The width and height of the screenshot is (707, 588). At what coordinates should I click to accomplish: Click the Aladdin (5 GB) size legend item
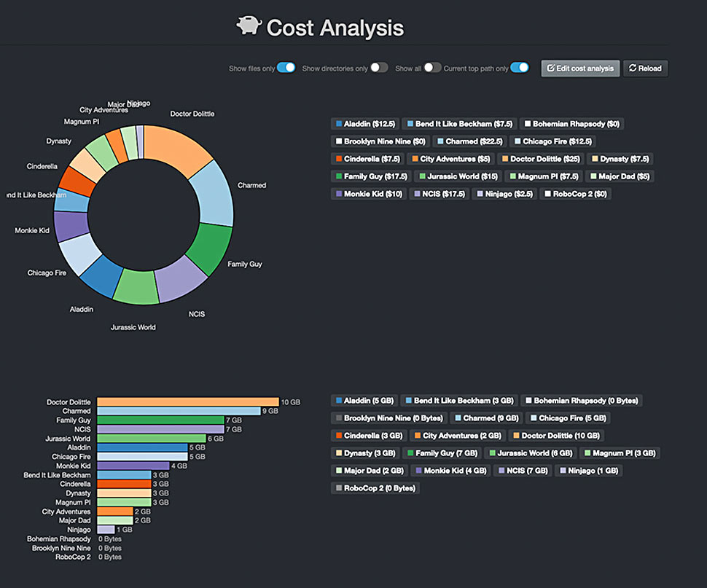click(364, 401)
